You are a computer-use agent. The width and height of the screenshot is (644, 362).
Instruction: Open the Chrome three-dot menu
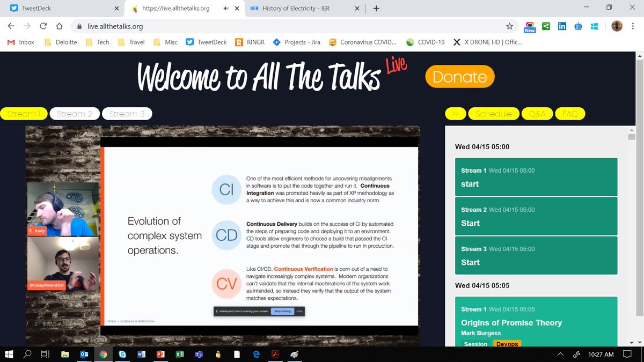[633, 26]
